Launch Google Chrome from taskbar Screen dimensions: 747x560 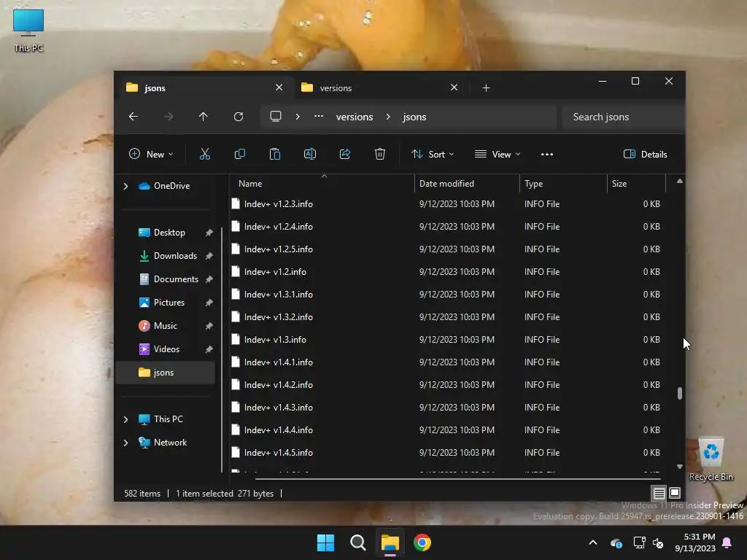click(422, 542)
